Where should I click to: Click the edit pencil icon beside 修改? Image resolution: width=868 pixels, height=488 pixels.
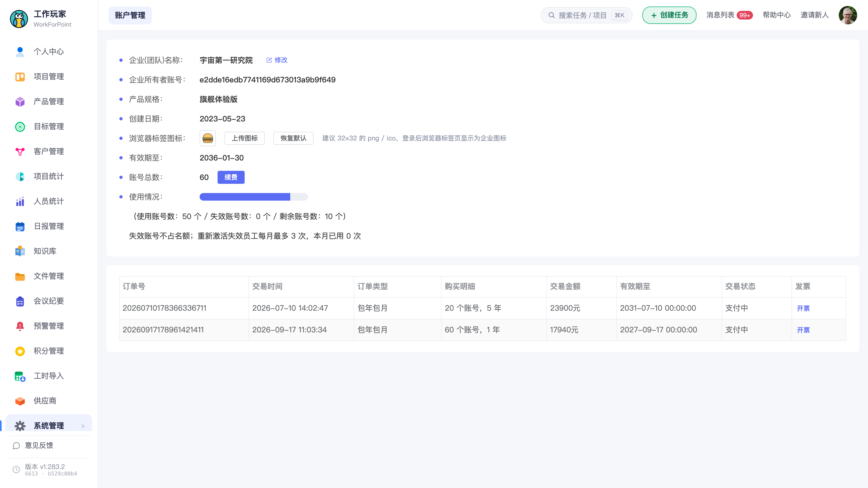269,60
